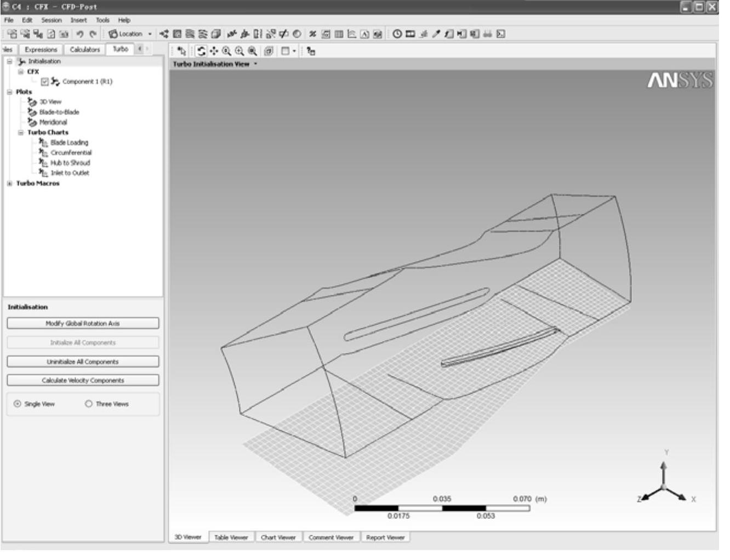Insert Legend via toolbar icon

[258, 34]
